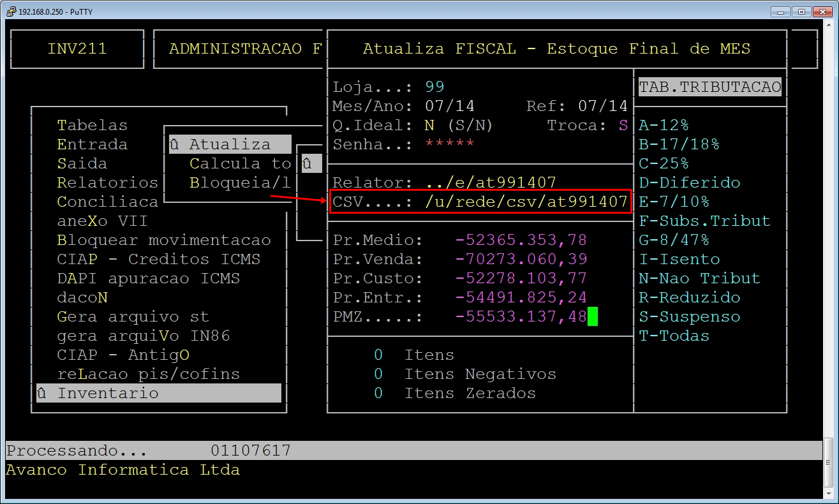
Task: Click the Atualiza FISCAL window title
Action: click(557, 48)
